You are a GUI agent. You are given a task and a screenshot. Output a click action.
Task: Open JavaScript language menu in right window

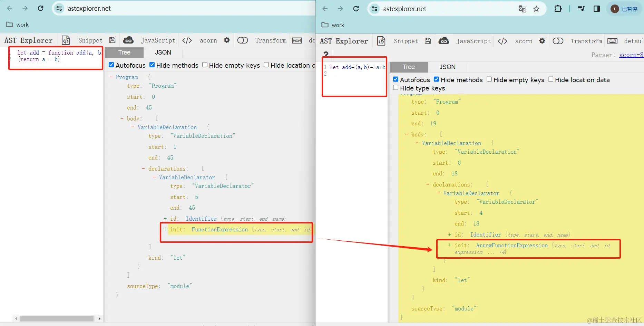click(x=474, y=41)
